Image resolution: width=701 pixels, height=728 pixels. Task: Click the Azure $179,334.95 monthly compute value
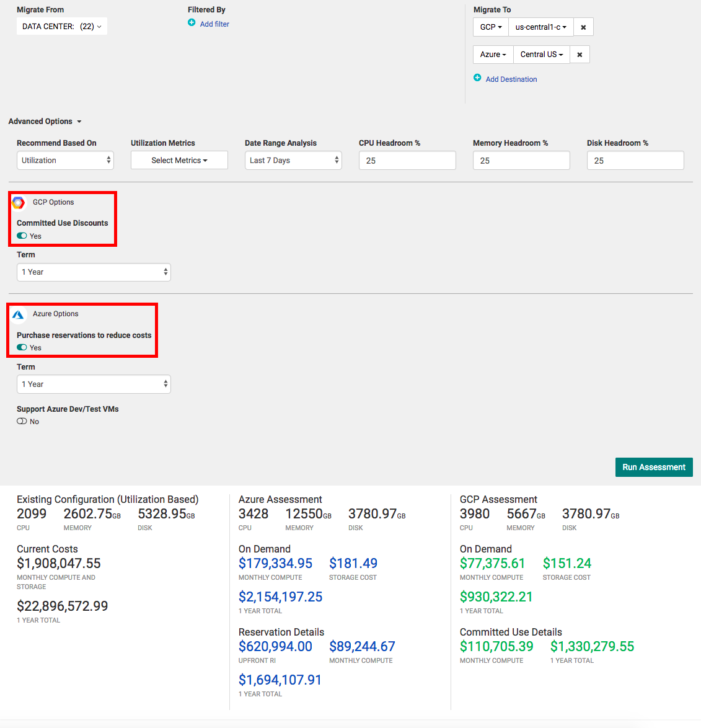pyautogui.click(x=276, y=564)
